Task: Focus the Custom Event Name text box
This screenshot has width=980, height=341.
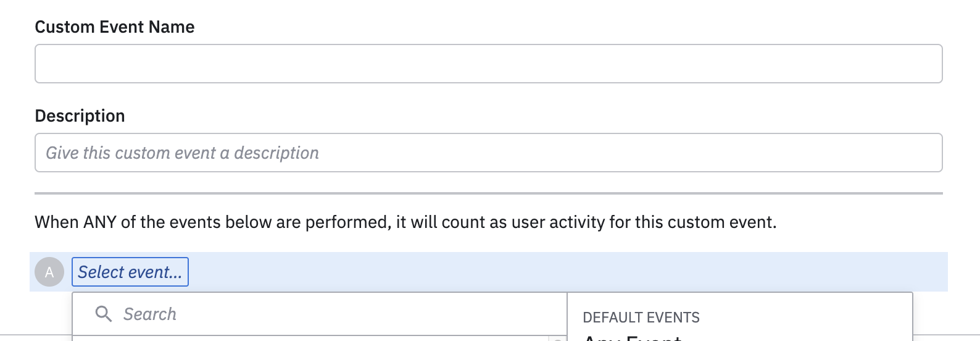Action: [488, 64]
